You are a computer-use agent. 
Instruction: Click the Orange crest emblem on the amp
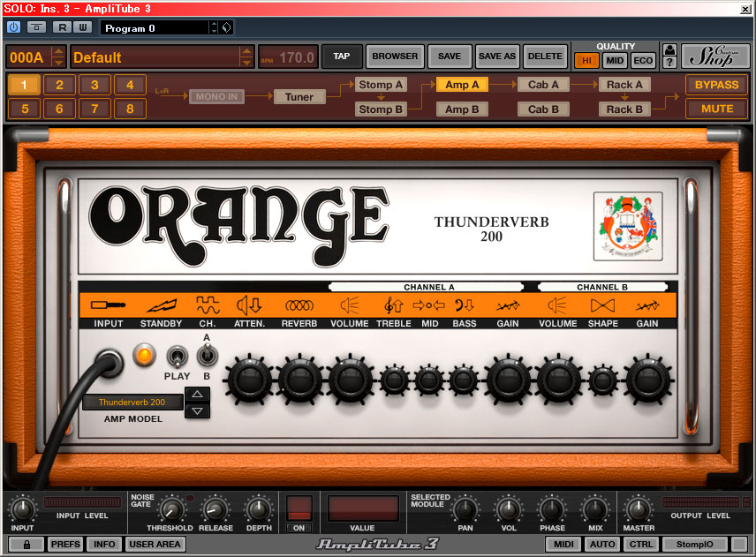tap(628, 226)
